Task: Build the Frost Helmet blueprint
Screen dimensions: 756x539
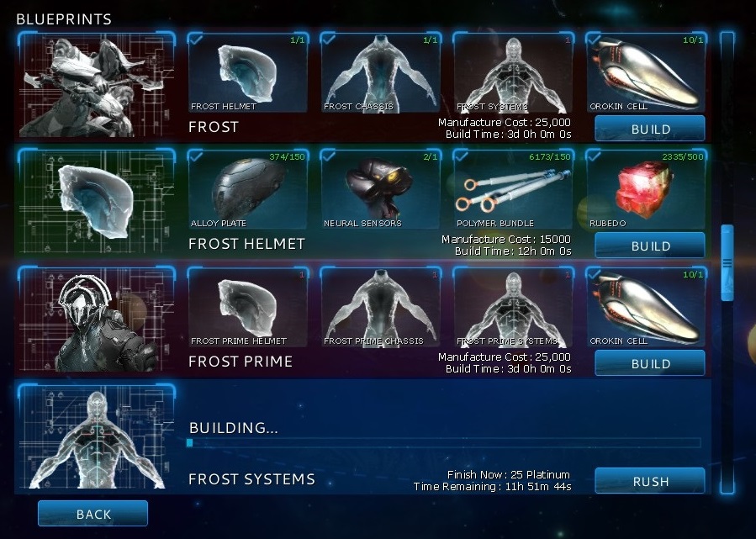Action: click(x=650, y=246)
